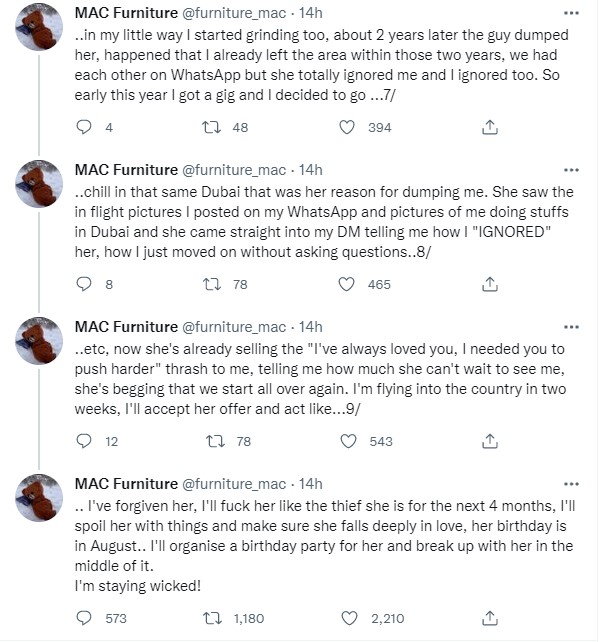
Task: Reply to the tweet with 8 replies
Action: [x=84, y=284]
